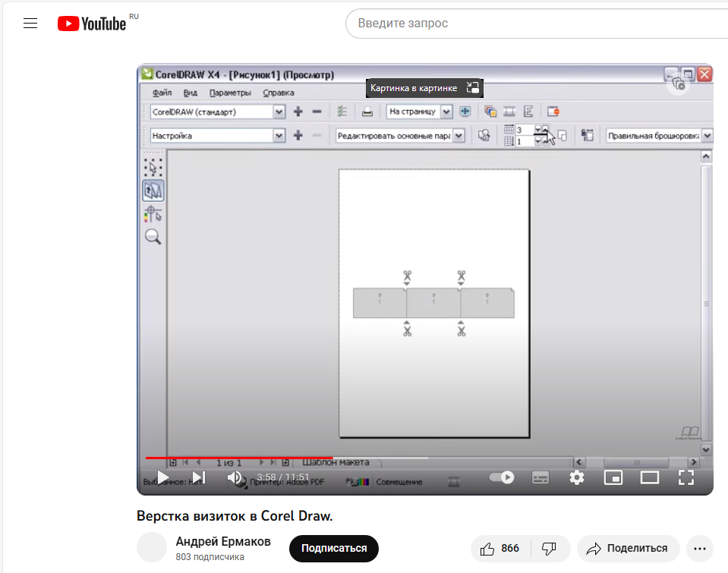Open Андрей Ермаков channel link

point(223,541)
